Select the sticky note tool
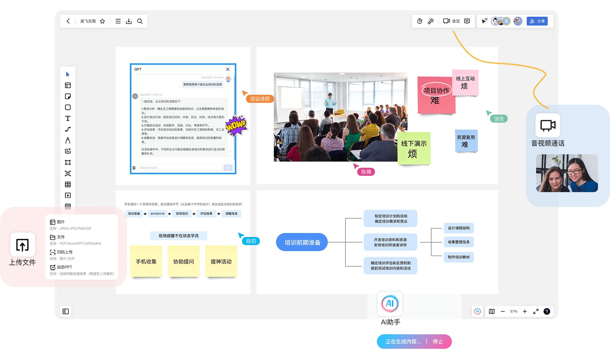Viewport: 610px width, 364px height. [x=68, y=96]
